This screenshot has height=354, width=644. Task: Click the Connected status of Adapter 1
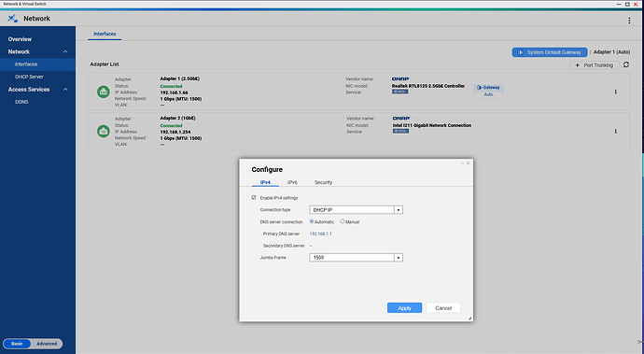(171, 86)
